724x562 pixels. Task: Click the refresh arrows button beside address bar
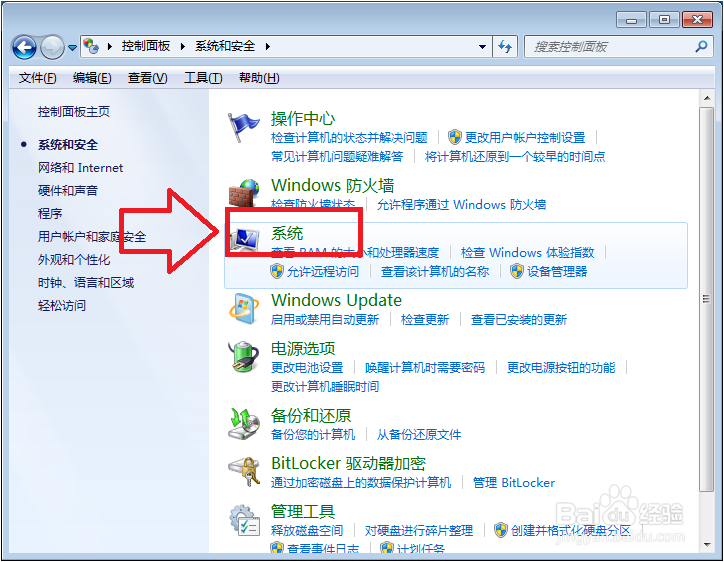point(505,46)
